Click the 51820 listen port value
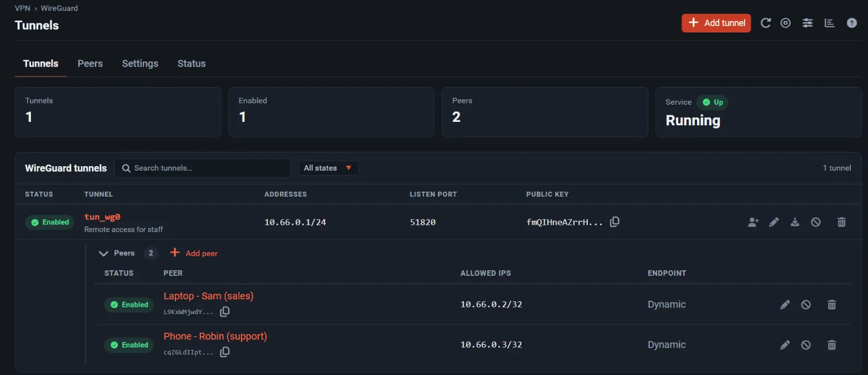This screenshot has width=868, height=375. [x=423, y=222]
